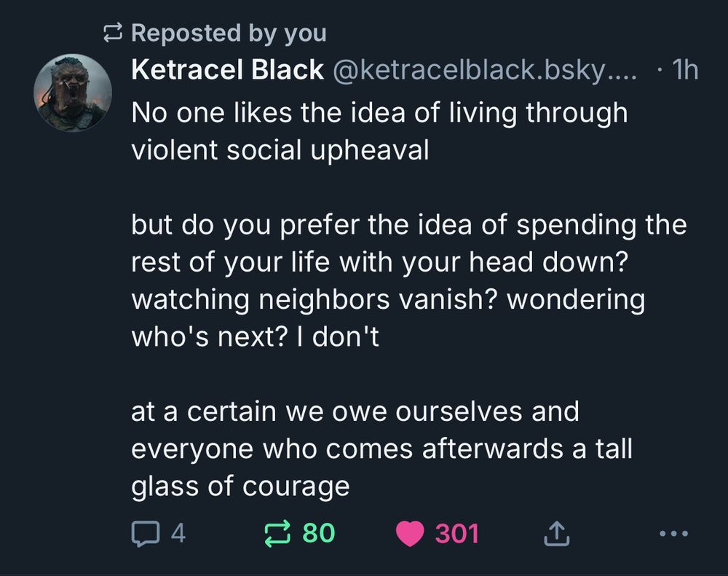Click the "No one likes the idea" line

379,113
